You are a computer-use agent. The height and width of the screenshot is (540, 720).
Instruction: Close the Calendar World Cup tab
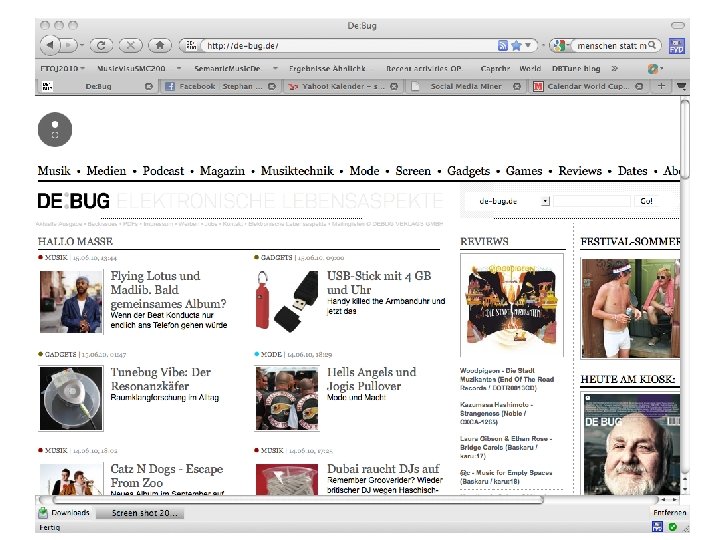pyautogui.click(x=639, y=86)
